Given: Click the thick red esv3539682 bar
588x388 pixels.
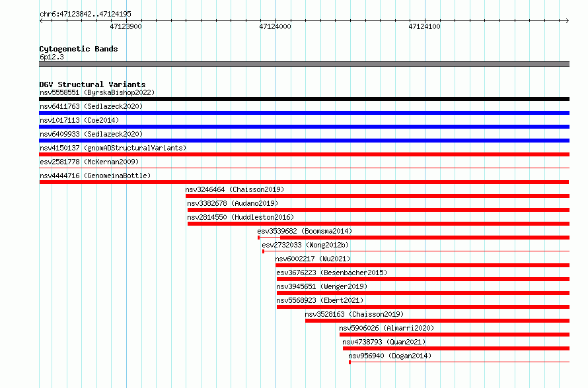Looking at the screenshot, I should click(x=425, y=238).
